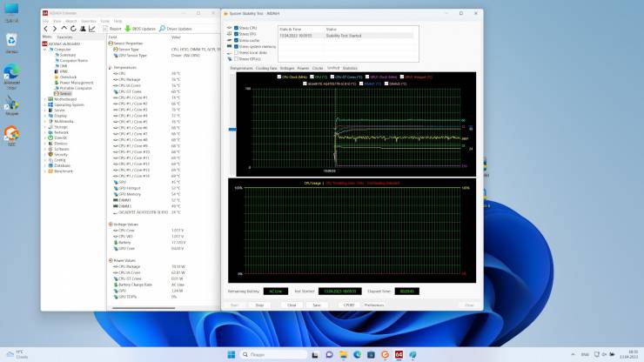Click the taskbar search box
The width and height of the screenshot is (644, 362).
[273, 355]
